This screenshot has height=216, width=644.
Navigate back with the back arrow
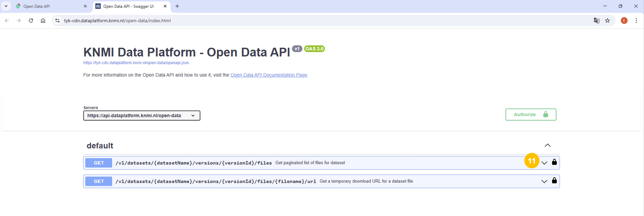tap(7, 21)
